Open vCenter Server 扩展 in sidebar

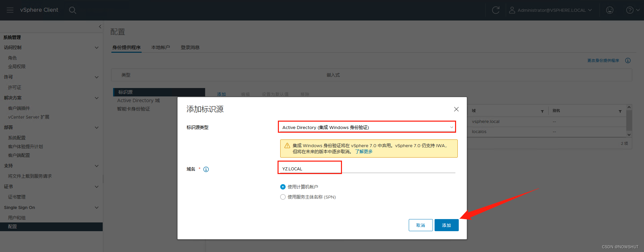(x=29, y=117)
